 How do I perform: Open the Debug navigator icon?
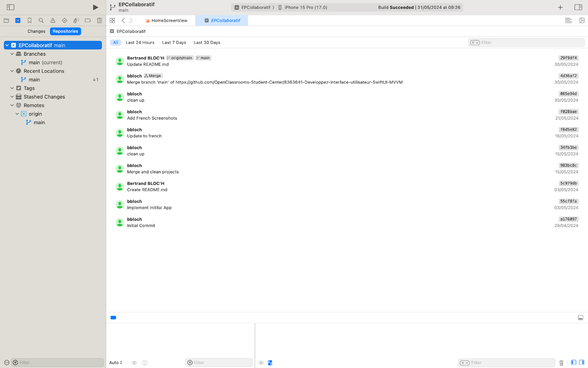tap(76, 21)
